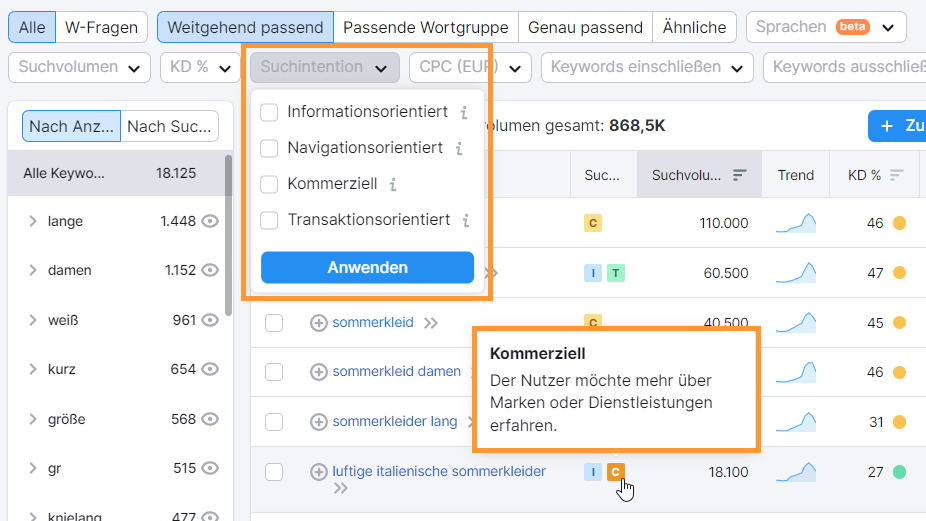Check the sommerkleid row checkbox

tap(274, 323)
